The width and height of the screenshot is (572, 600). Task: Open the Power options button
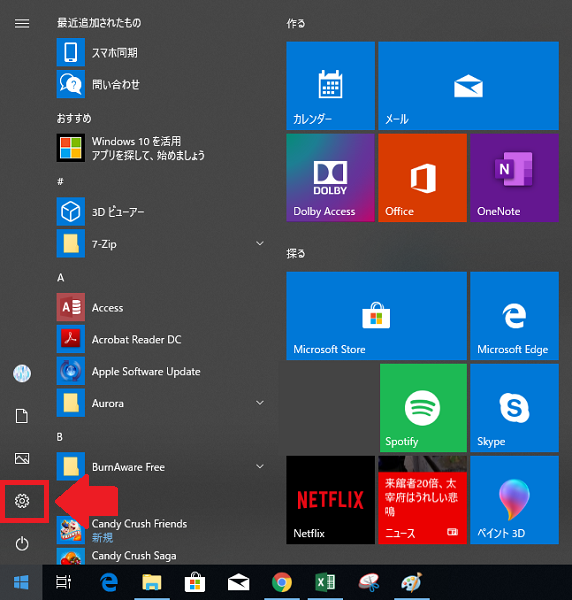coord(22,544)
